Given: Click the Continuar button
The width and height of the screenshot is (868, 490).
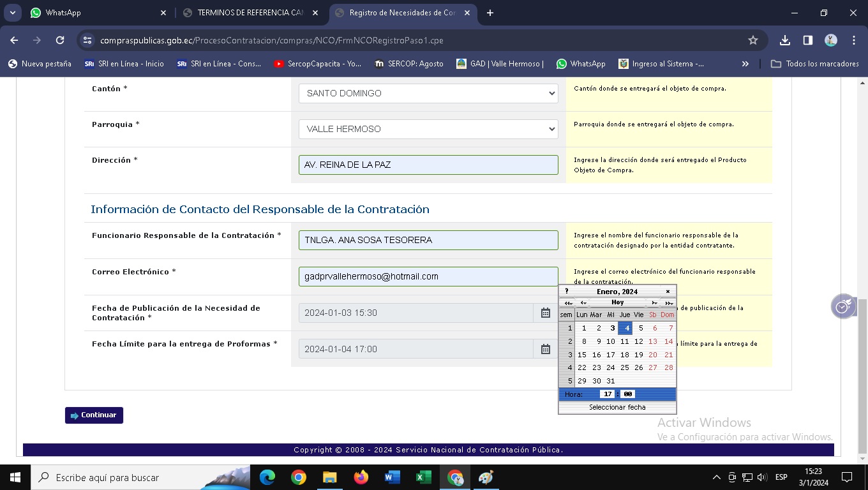Looking at the screenshot, I should (x=94, y=415).
